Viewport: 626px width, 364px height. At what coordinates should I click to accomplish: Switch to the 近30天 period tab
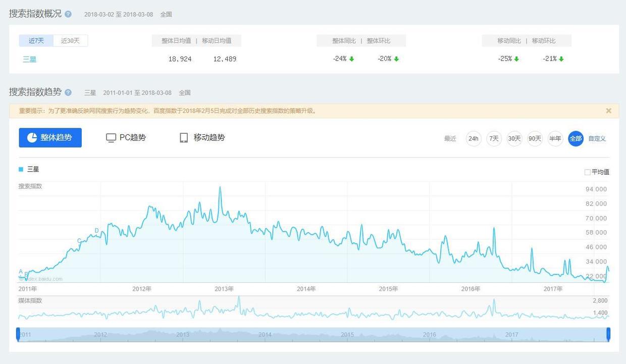click(x=71, y=41)
